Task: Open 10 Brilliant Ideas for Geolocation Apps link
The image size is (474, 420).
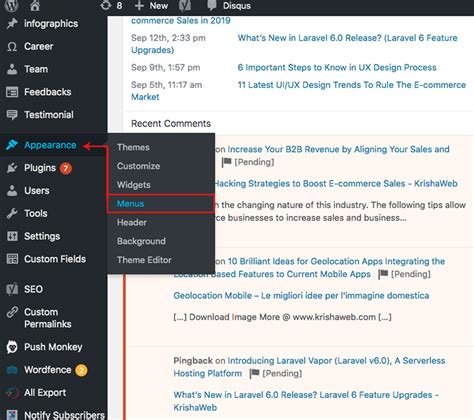Action: [x=336, y=261]
